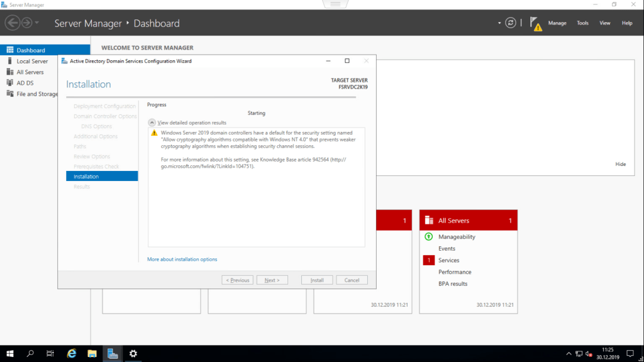Select AD DS in the left pane
Image resolution: width=644 pixels, height=362 pixels.
click(26, 82)
